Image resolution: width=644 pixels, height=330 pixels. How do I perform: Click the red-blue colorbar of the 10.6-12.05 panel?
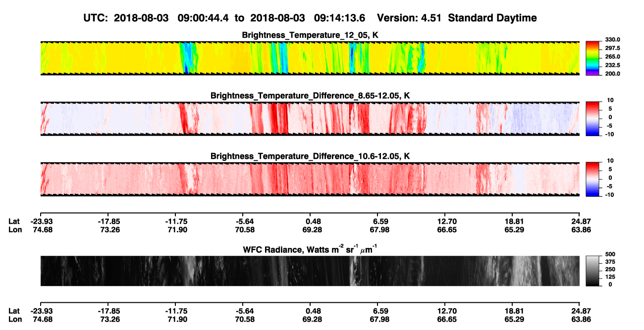[592, 179]
